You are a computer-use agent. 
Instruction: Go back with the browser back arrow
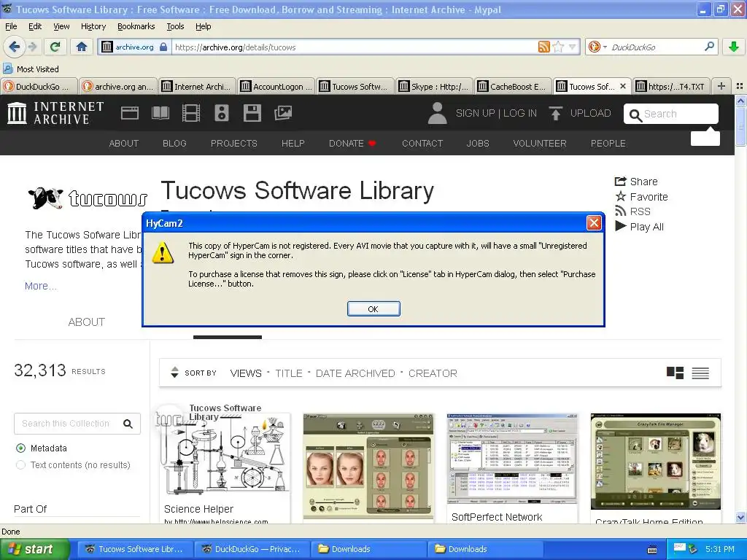point(14,47)
